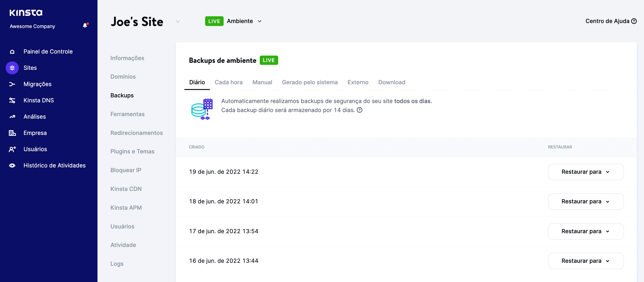
Task: Click the backup info tooltip icon
Action: (360, 110)
